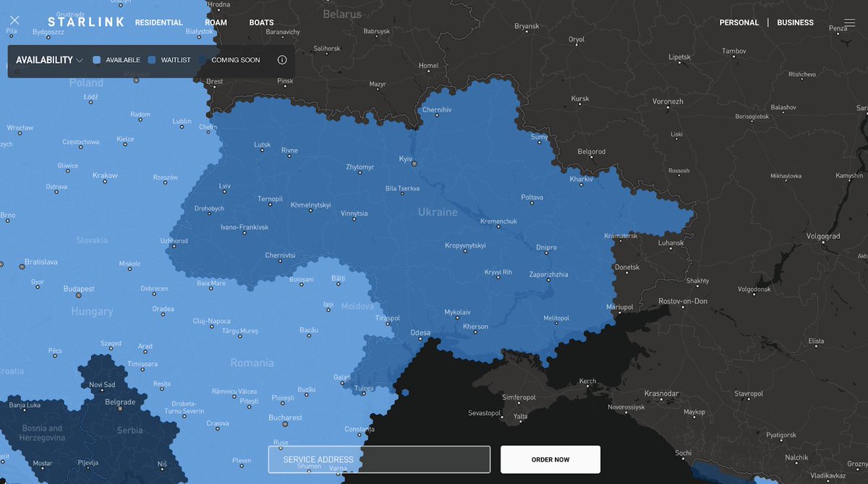
Task: Click the Krasnodar city label
Action: [662, 393]
